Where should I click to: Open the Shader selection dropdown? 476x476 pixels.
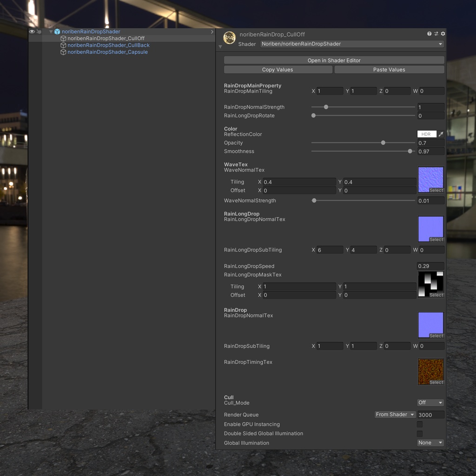point(351,44)
